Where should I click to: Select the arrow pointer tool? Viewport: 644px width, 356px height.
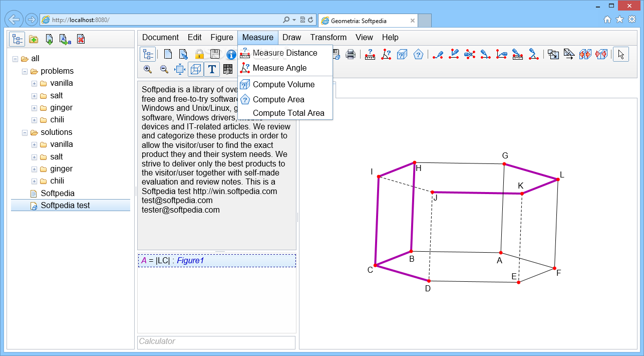coord(621,54)
